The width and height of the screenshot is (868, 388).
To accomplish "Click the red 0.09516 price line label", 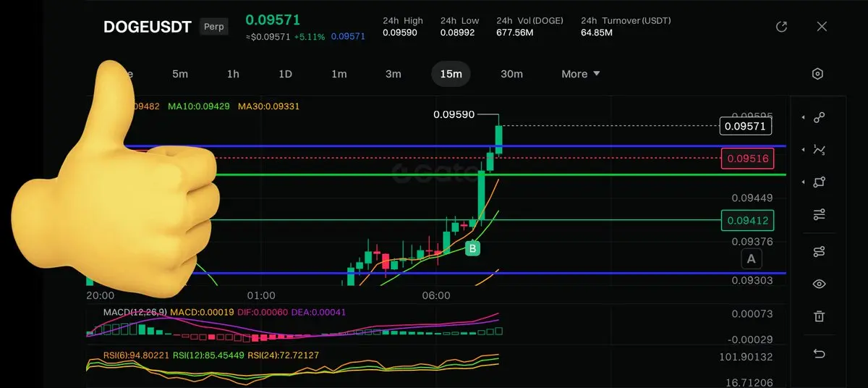I will click(x=748, y=158).
